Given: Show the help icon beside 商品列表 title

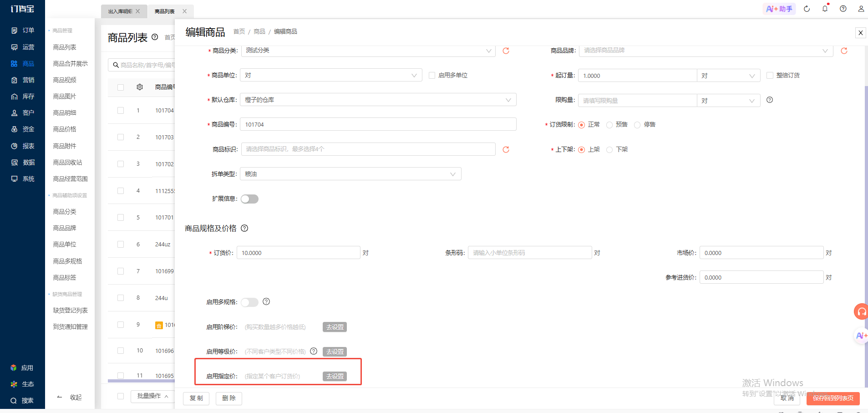Looking at the screenshot, I should point(155,37).
